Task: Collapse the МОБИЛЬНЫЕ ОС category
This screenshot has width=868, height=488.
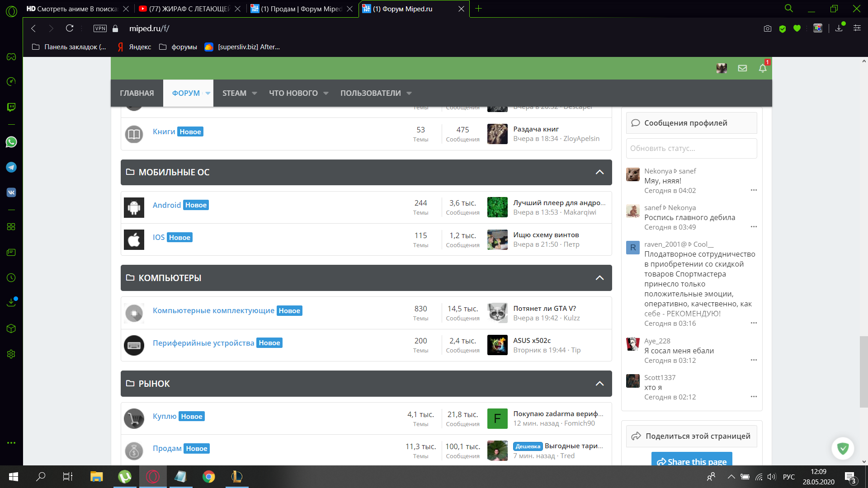Action: point(600,172)
